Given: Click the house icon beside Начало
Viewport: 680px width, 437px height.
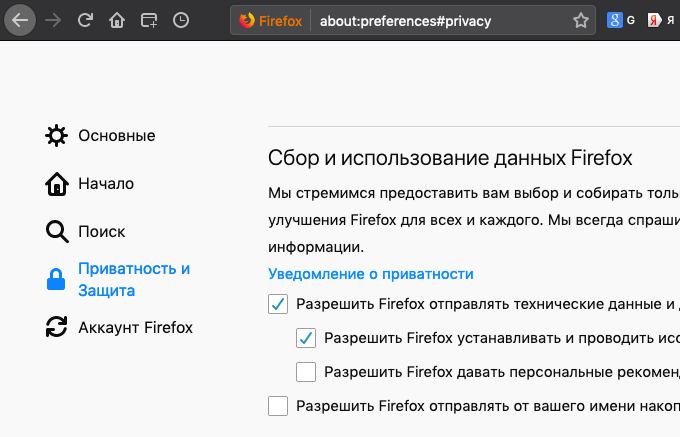Looking at the screenshot, I should click(57, 184).
